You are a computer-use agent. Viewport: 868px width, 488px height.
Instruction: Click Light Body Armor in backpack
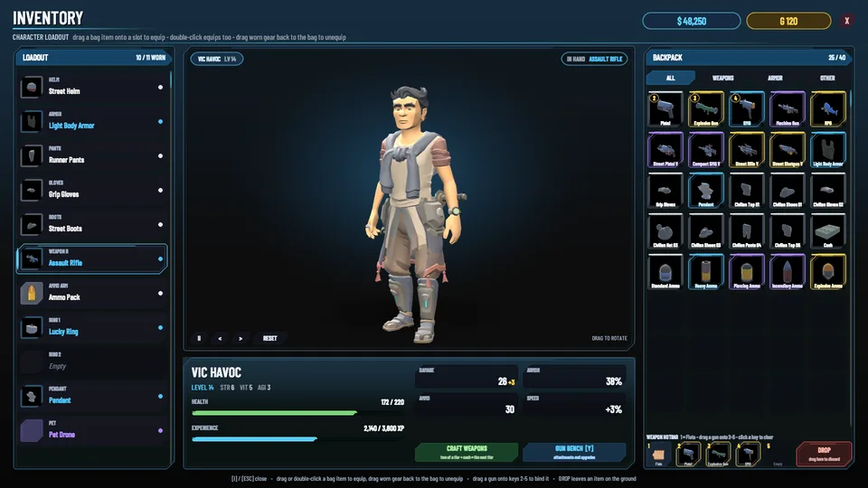[828, 150]
